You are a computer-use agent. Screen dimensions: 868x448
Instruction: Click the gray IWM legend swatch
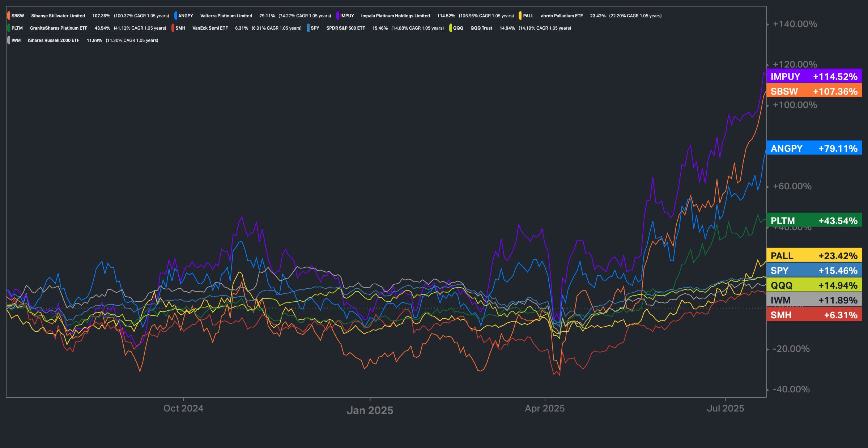9,40
